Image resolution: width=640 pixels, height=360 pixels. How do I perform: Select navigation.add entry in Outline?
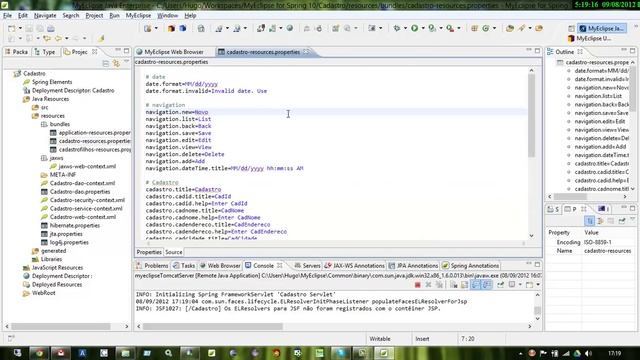click(600, 147)
